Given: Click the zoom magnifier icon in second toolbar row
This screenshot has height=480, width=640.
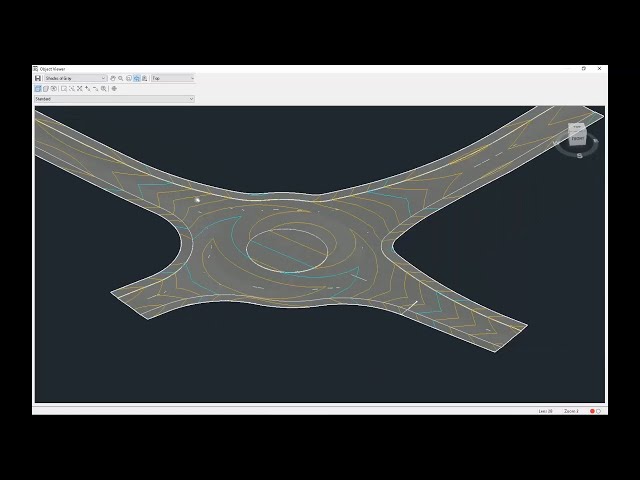Looking at the screenshot, I should click(104, 89).
